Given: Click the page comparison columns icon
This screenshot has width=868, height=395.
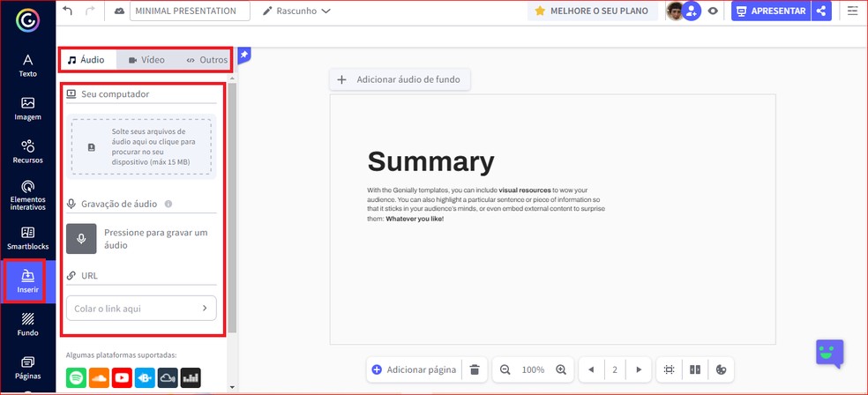Looking at the screenshot, I should pos(695,369).
